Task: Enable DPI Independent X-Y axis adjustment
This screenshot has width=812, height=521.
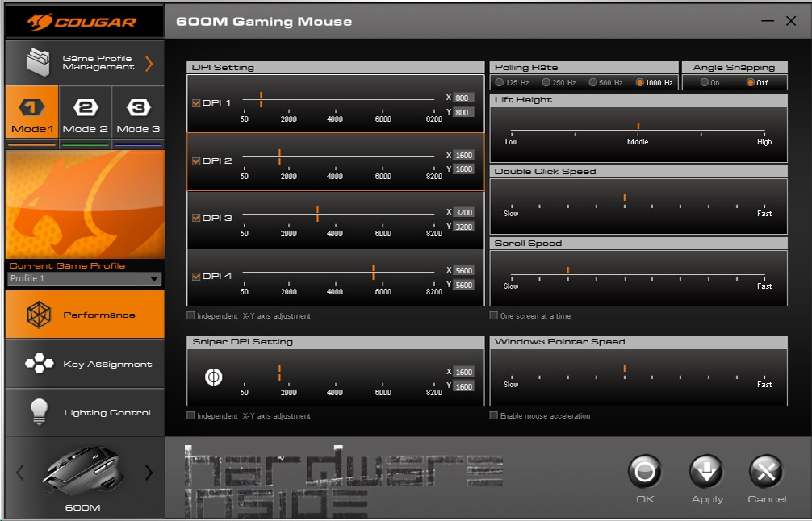Action: 190,315
